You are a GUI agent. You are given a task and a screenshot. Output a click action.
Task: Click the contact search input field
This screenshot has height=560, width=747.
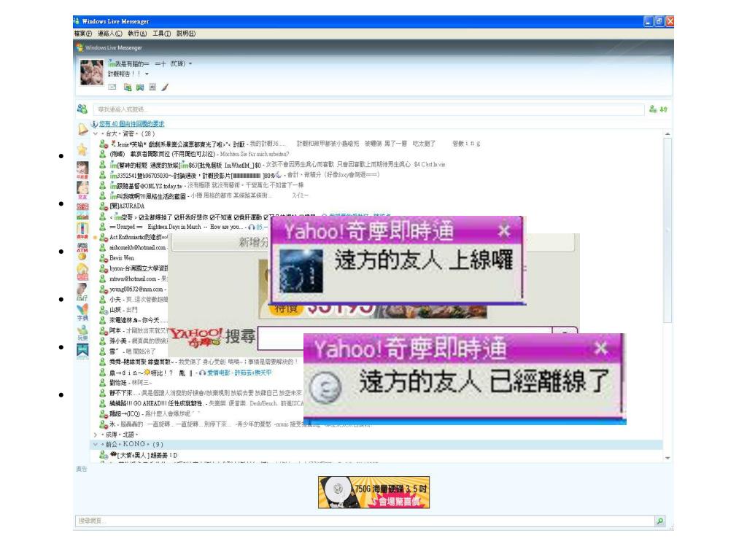(x=368, y=109)
